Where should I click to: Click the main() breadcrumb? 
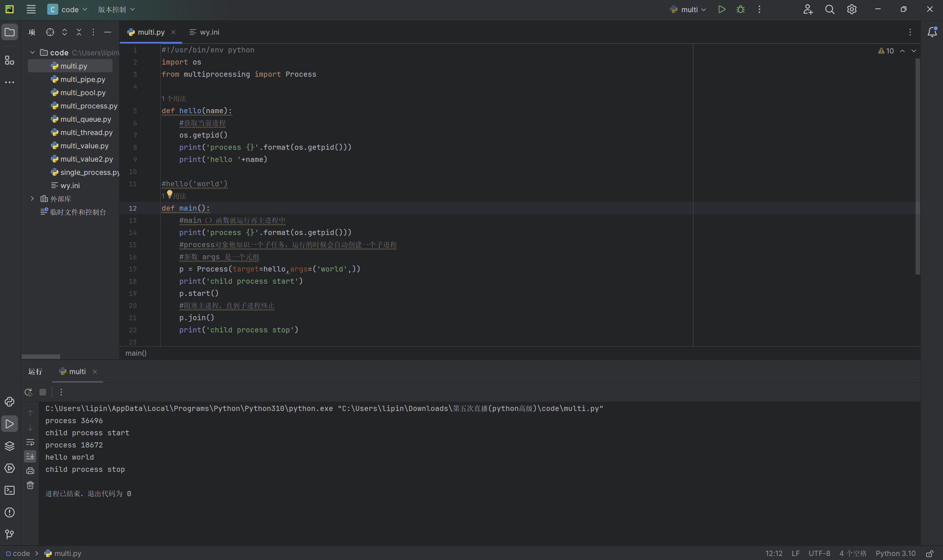(136, 353)
